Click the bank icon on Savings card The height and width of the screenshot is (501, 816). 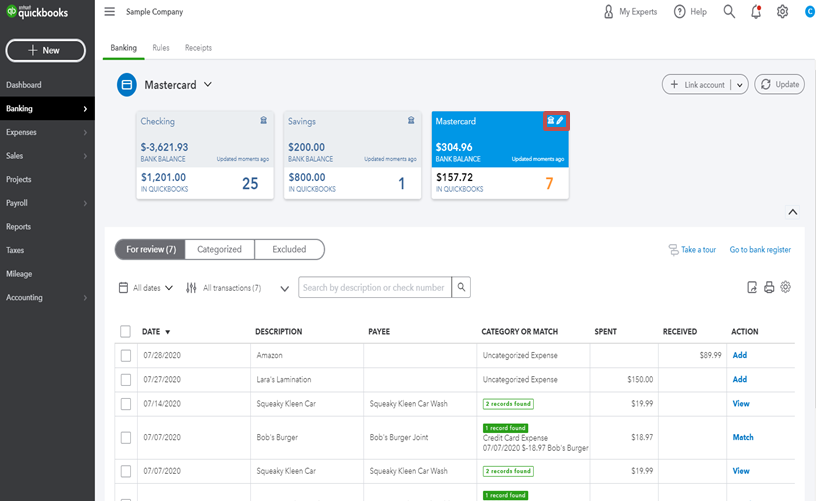(411, 120)
